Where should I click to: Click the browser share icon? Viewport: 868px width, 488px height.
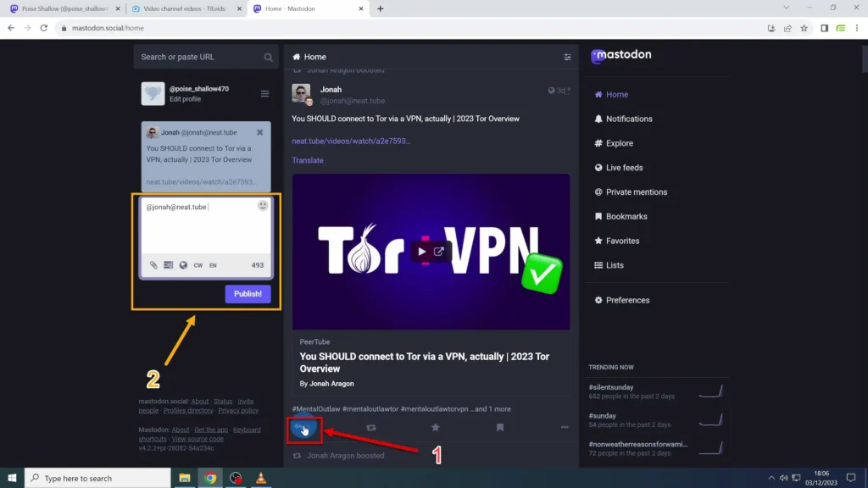(787, 28)
